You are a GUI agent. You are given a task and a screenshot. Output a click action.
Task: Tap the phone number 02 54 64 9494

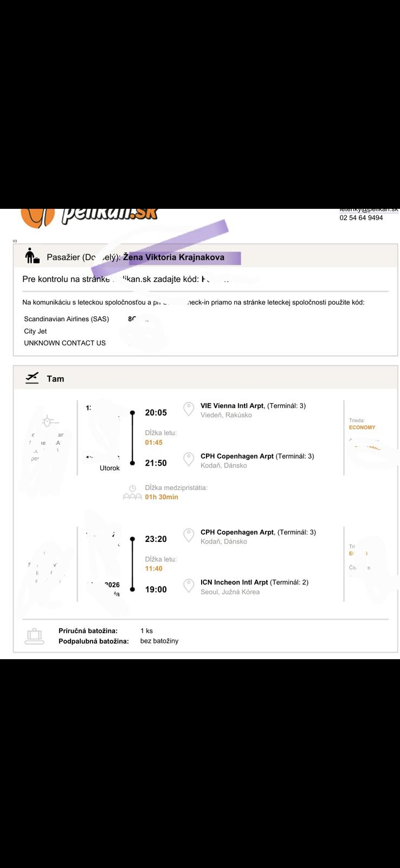point(361,218)
